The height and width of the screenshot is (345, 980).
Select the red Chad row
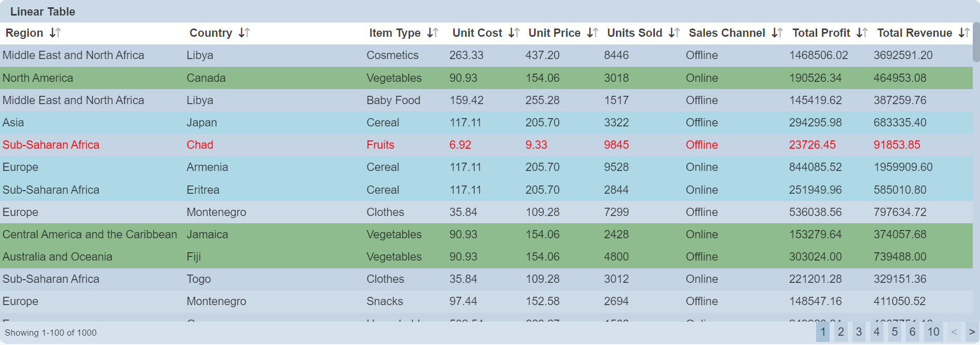pyautogui.click(x=200, y=145)
